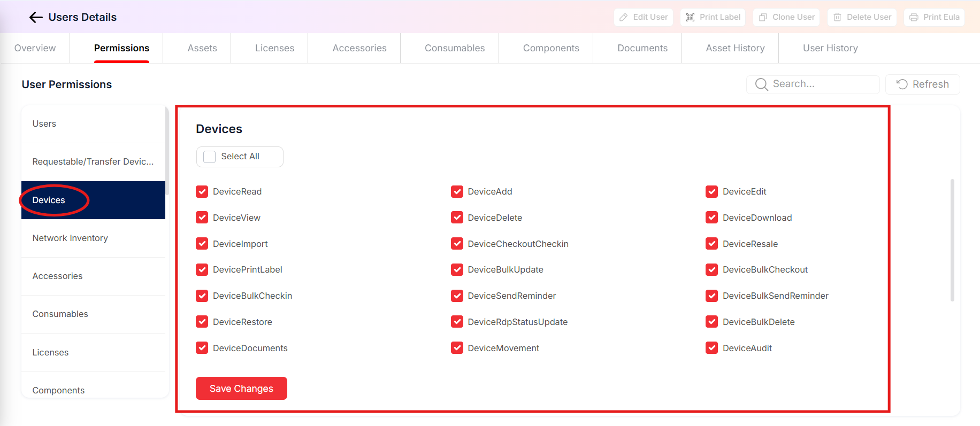The height and width of the screenshot is (426, 980).
Task: Toggle the Select All checkbox
Action: (x=210, y=157)
